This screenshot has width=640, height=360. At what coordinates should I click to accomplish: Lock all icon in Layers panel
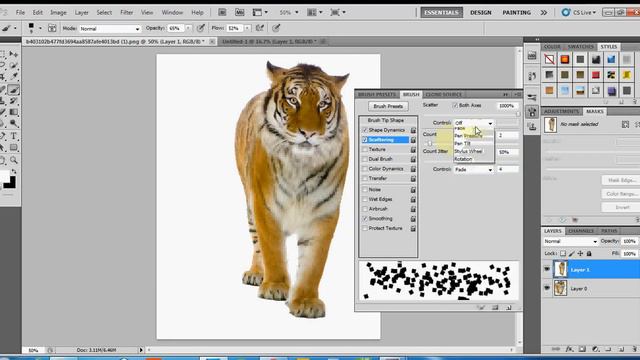[x=589, y=253]
